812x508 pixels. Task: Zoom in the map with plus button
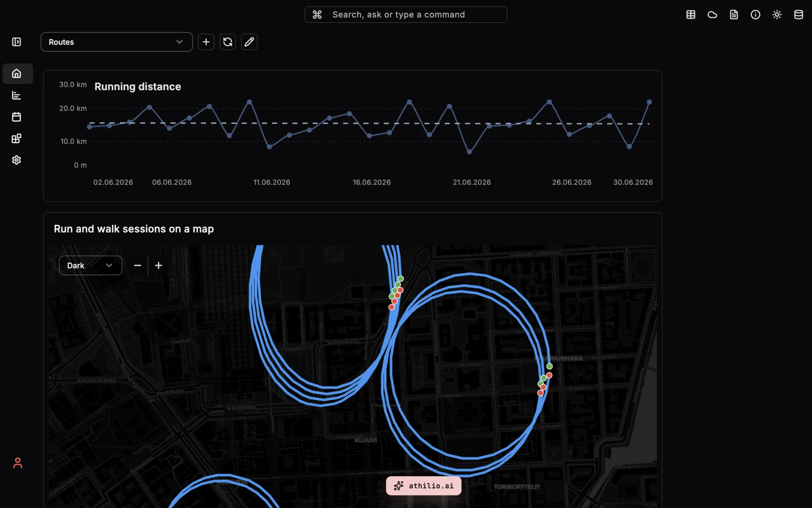159,266
